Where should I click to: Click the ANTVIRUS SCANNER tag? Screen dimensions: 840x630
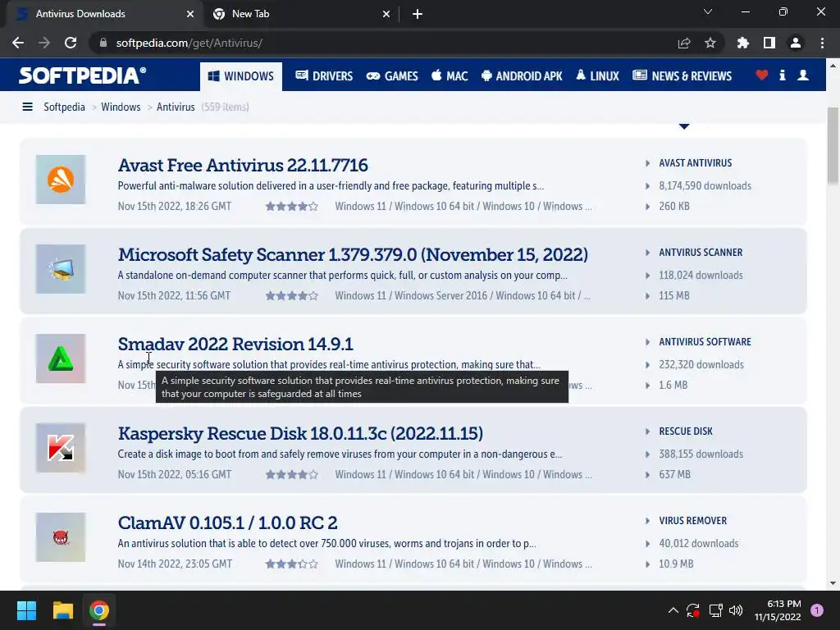(x=701, y=253)
